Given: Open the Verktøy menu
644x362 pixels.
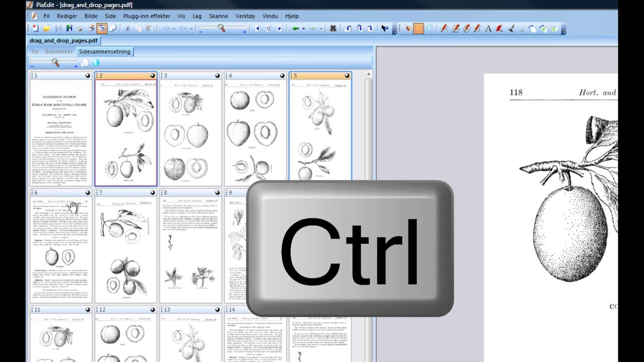Looking at the screenshot, I should coord(246,16).
